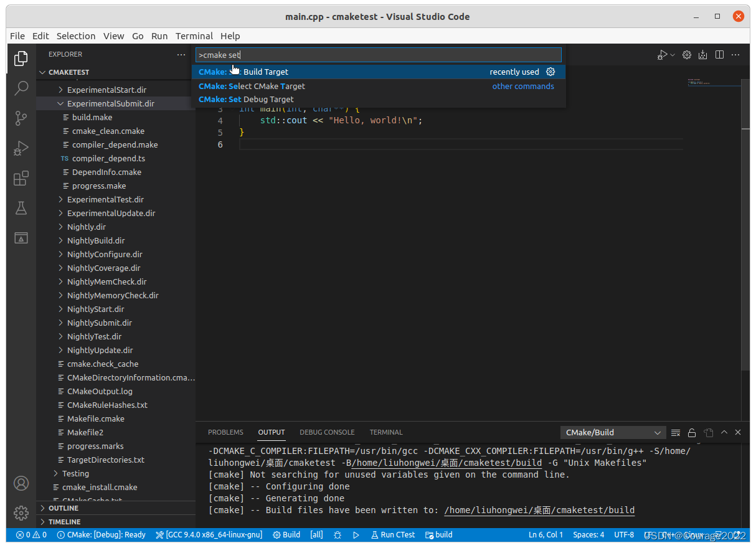Click Explorer's more actions ellipsis
Screen dimensions: 756x548
[x=181, y=55]
